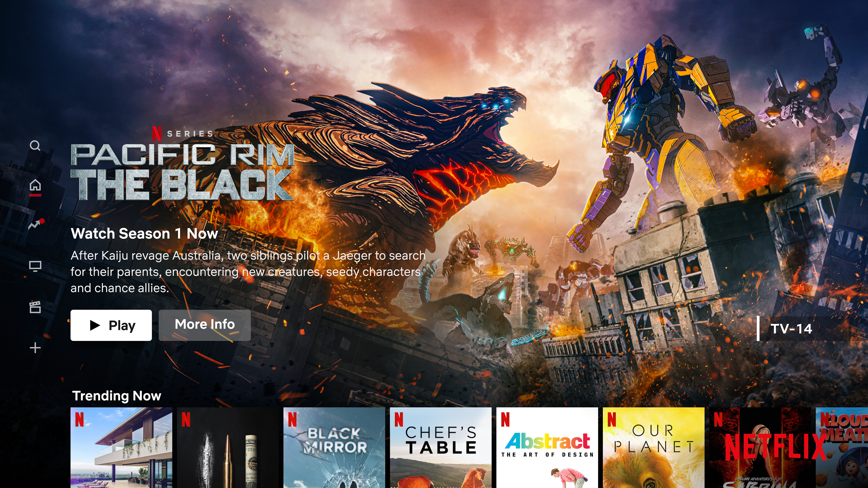
Task: Open Movies via the clapperboard icon
Action: pos(35,307)
